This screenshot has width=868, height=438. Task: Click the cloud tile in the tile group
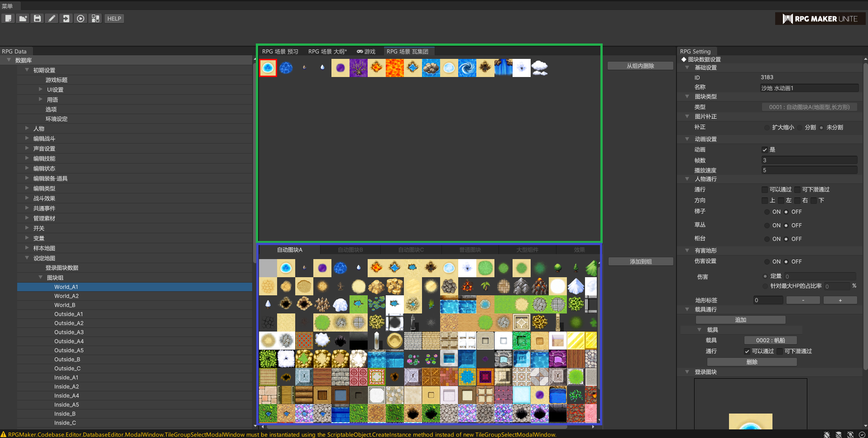[x=539, y=68]
